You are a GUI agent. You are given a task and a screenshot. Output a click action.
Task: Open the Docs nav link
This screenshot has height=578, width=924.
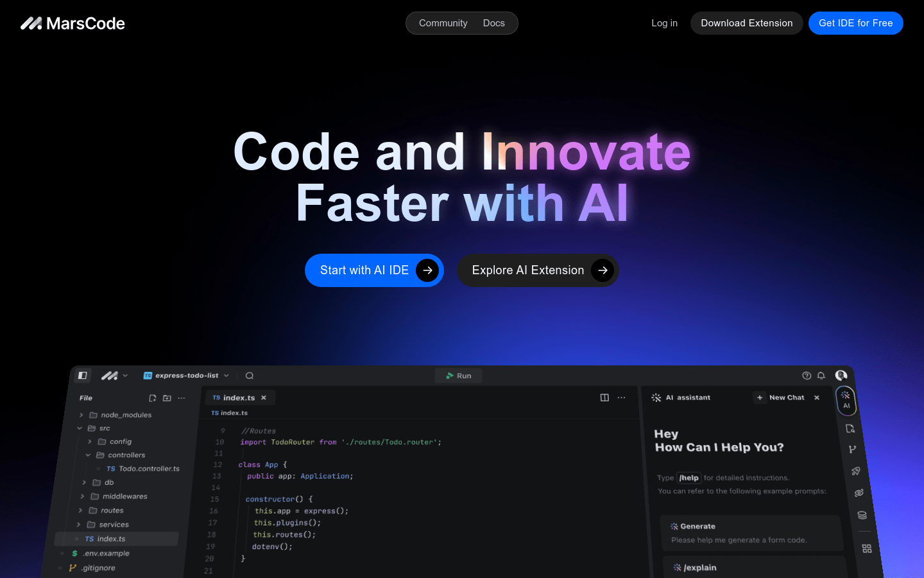493,23
